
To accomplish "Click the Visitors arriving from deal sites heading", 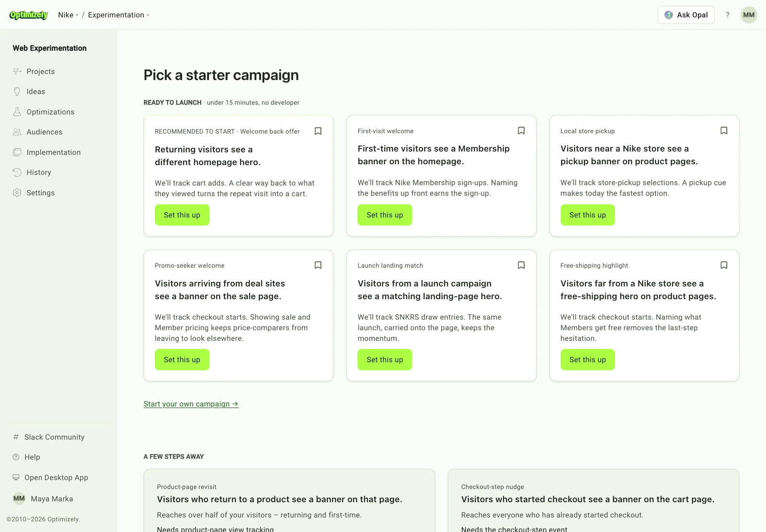I will click(220, 290).
